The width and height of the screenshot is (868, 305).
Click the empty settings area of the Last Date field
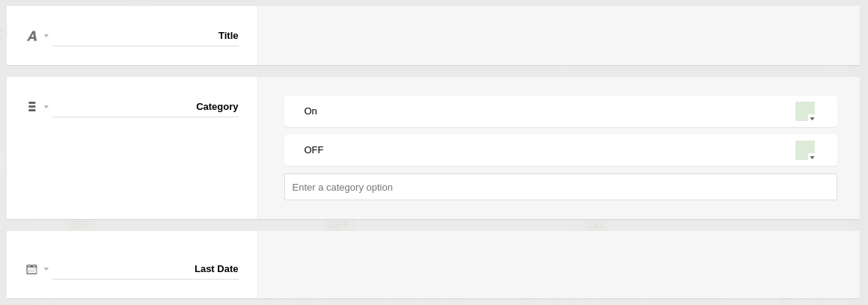pos(558,265)
